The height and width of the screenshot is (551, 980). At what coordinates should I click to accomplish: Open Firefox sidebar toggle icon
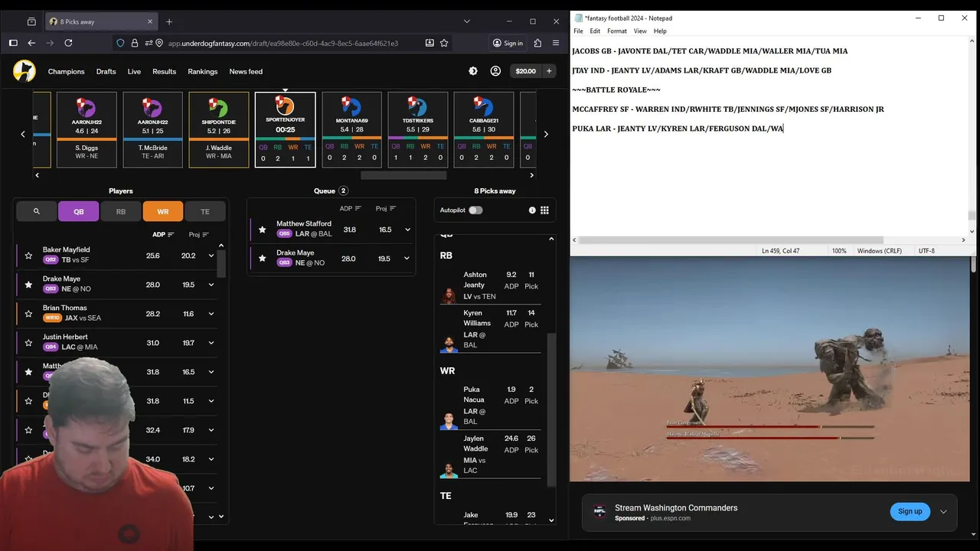[x=13, y=43]
